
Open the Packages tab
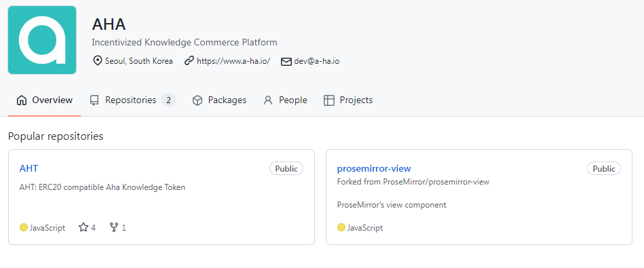219,100
